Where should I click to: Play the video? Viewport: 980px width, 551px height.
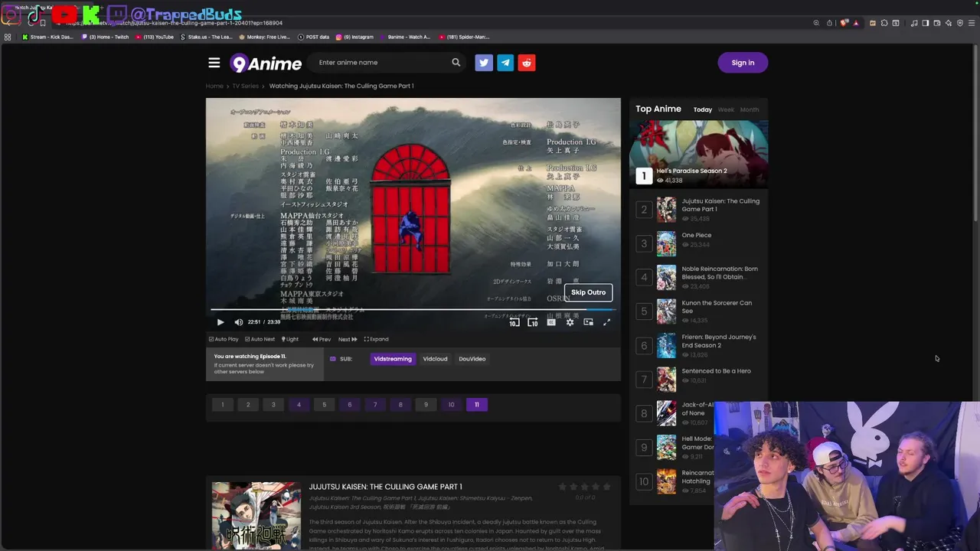coord(220,322)
